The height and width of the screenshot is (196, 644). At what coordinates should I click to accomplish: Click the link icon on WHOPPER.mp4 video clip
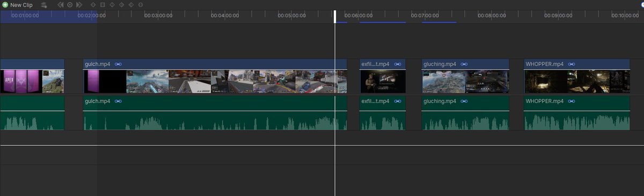[572, 64]
